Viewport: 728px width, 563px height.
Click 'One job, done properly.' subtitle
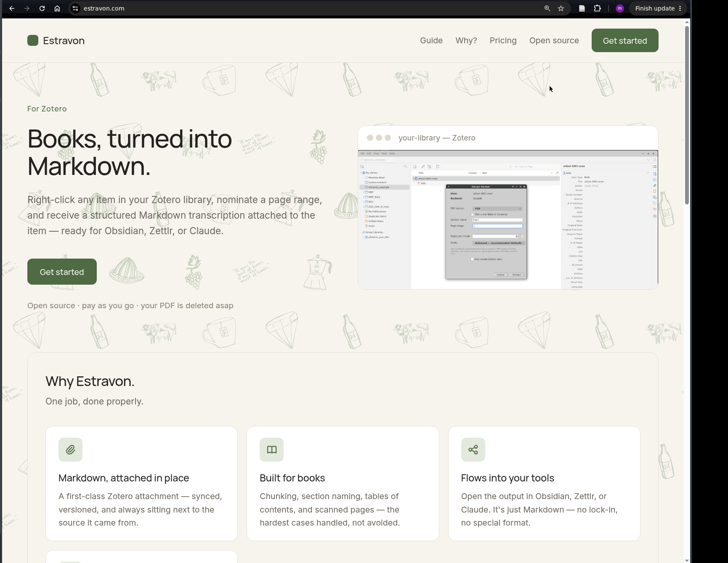(x=94, y=401)
